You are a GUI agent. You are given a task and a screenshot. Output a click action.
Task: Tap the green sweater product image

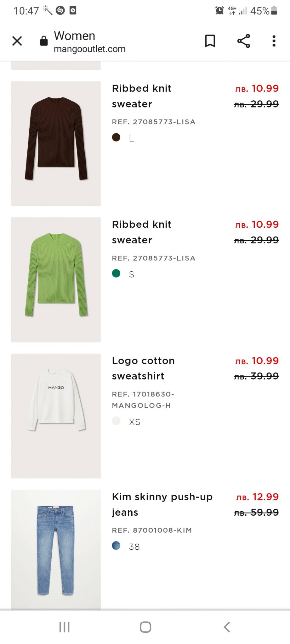pyautogui.click(x=56, y=280)
